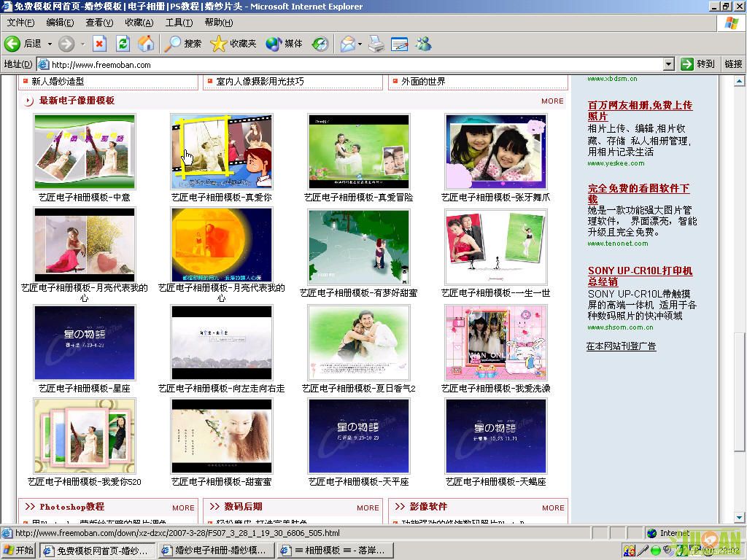Open the 室内人像摄影用光技巧 article link
This screenshot has width=747, height=560.
(260, 82)
